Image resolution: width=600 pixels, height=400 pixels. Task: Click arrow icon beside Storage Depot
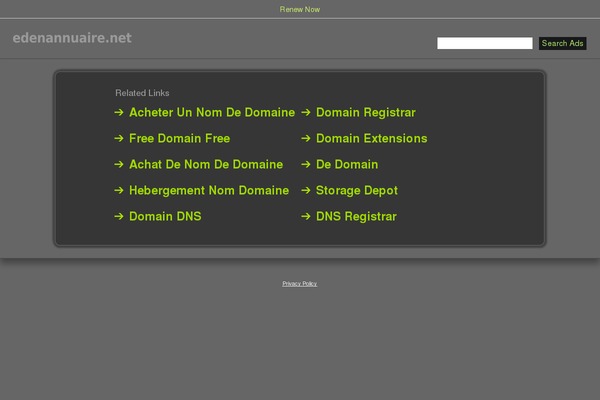[306, 190]
